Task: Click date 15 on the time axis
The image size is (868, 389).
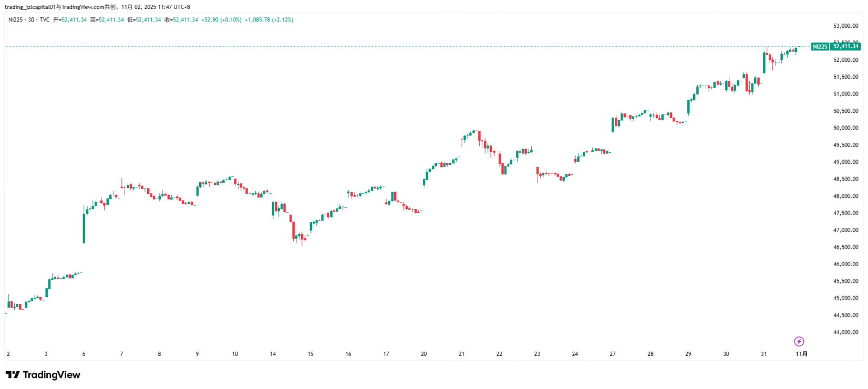Action: (311, 354)
